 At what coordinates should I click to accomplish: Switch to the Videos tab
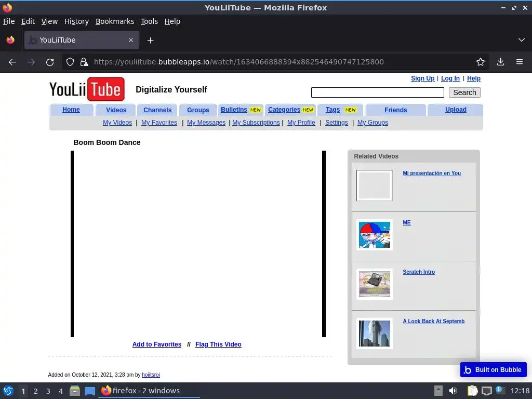point(116,110)
